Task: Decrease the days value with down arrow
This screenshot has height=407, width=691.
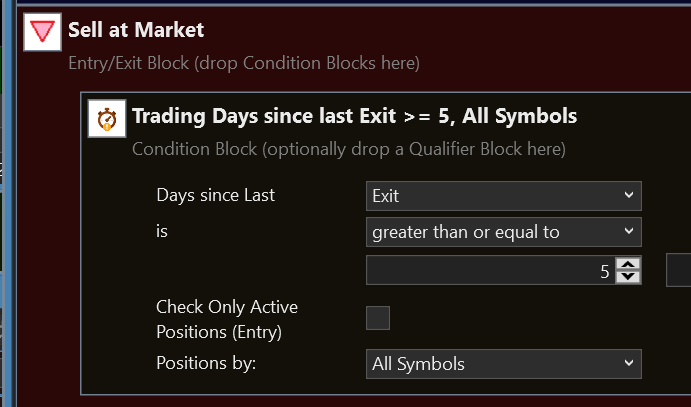Action: point(628,276)
